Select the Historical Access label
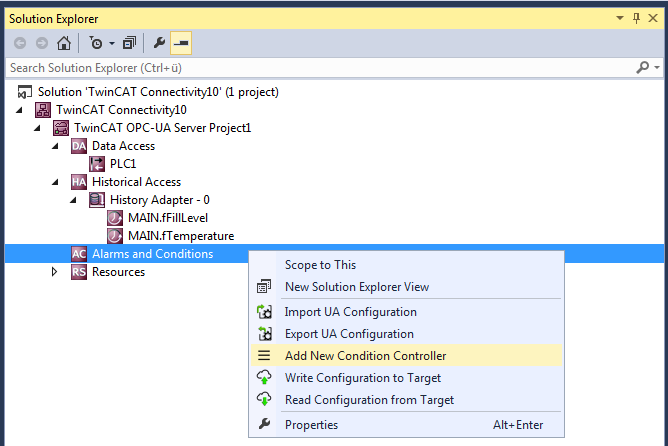 click(x=136, y=182)
